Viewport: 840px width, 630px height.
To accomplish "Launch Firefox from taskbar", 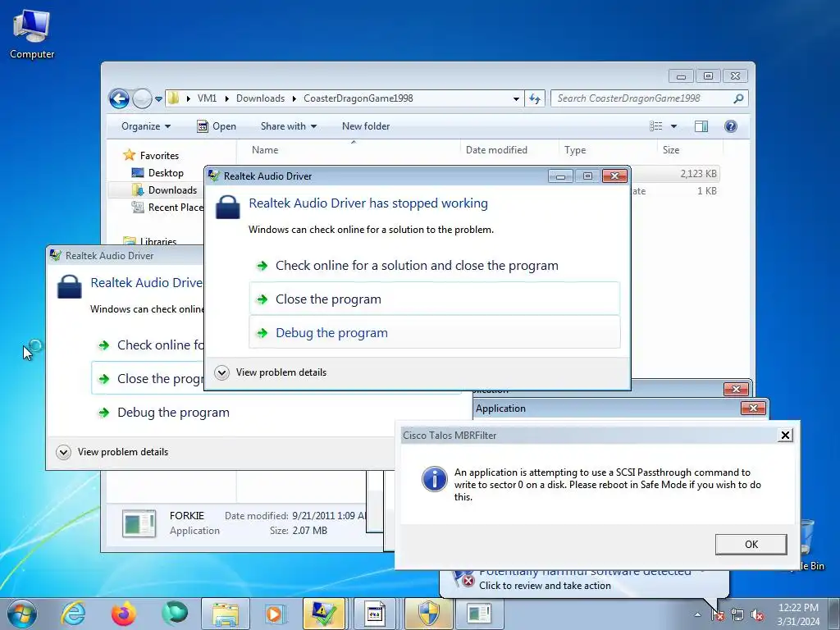I will (x=124, y=614).
